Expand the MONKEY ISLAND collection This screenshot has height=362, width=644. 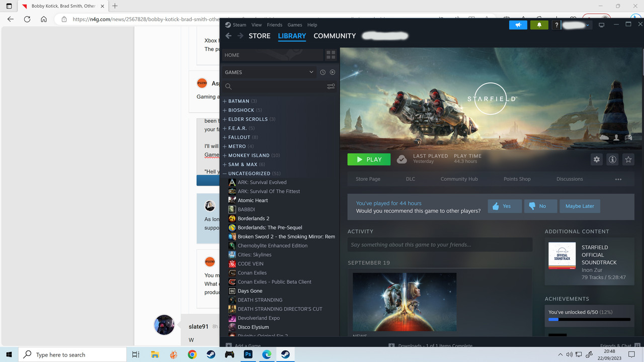click(225, 155)
